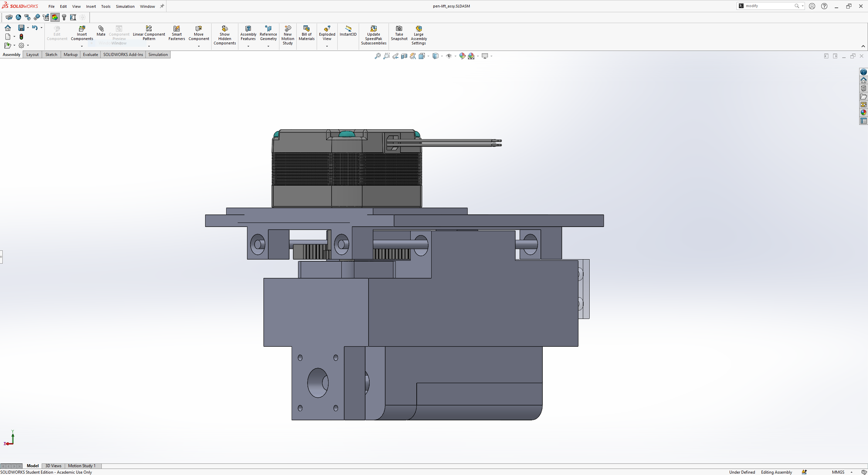Viewport: 868px width, 475px height.
Task: Switch to the Evaluate tab
Action: pos(90,55)
